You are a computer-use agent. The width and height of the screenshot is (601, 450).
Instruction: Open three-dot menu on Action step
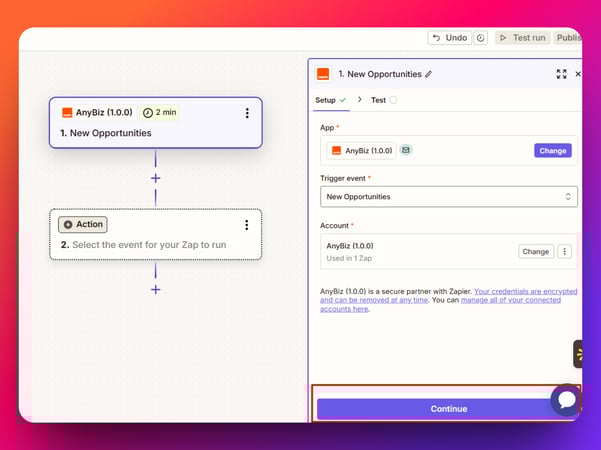click(x=247, y=225)
